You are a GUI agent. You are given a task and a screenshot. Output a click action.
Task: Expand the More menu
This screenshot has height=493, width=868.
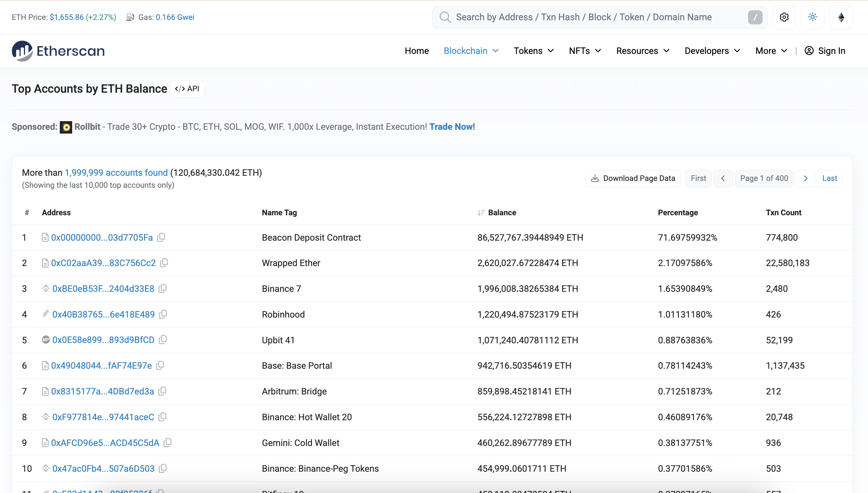point(771,51)
